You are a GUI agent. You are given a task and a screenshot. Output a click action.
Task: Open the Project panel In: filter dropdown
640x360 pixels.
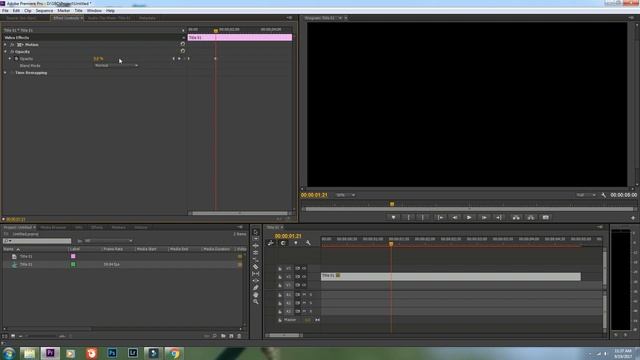(109, 241)
